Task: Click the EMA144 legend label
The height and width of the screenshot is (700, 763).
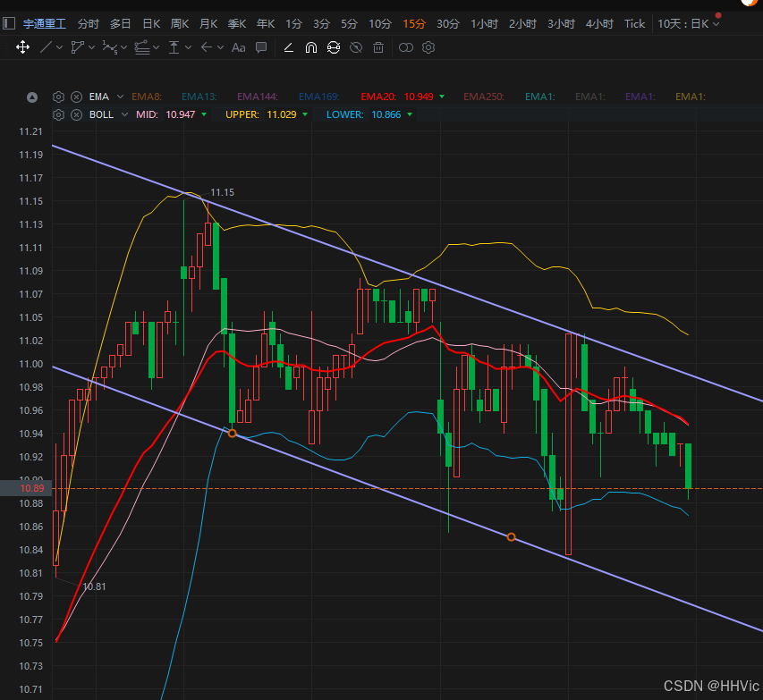Action: 258,97
